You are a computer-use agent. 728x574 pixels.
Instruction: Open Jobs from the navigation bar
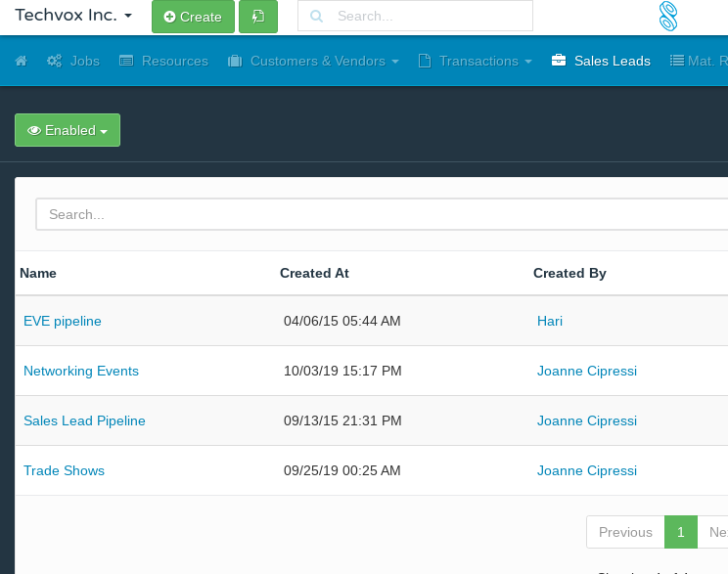pos(73,61)
